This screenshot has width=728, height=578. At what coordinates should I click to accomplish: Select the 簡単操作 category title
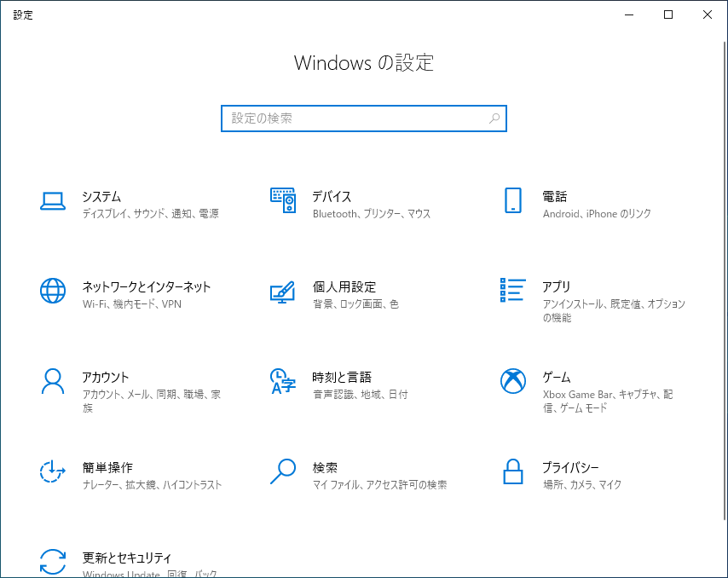(x=107, y=467)
